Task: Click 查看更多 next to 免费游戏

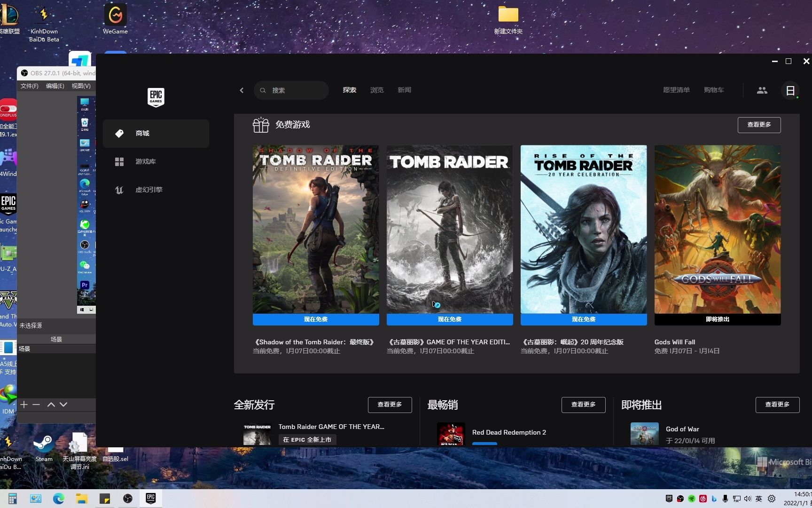Action: (759, 125)
